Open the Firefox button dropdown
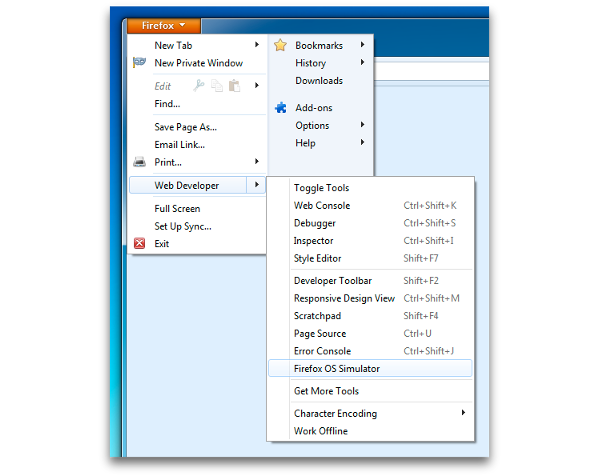This screenshot has height=476, width=600. 162,26
